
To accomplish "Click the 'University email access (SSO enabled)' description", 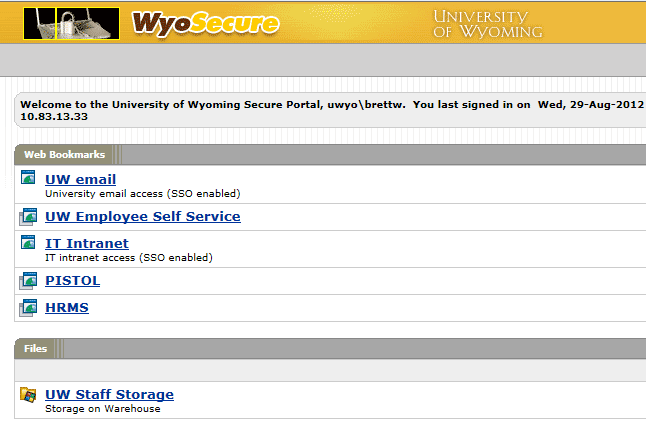I will (x=143, y=194).
